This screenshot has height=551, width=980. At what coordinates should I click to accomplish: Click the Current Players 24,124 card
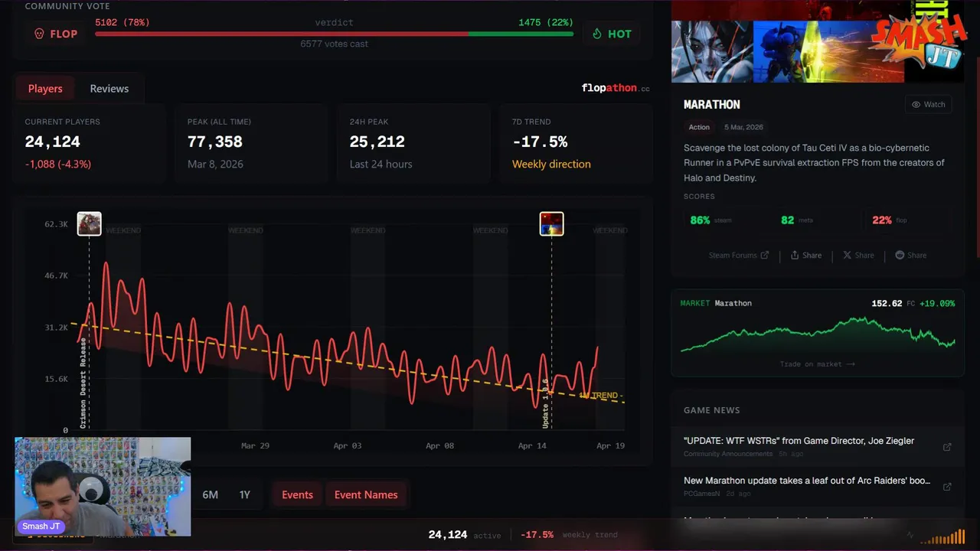[90, 143]
